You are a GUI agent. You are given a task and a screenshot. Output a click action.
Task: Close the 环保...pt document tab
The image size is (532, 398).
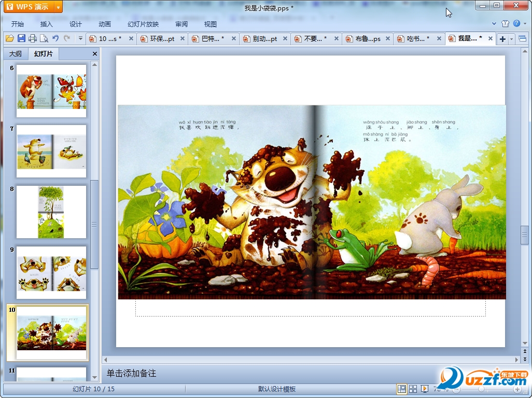point(183,39)
